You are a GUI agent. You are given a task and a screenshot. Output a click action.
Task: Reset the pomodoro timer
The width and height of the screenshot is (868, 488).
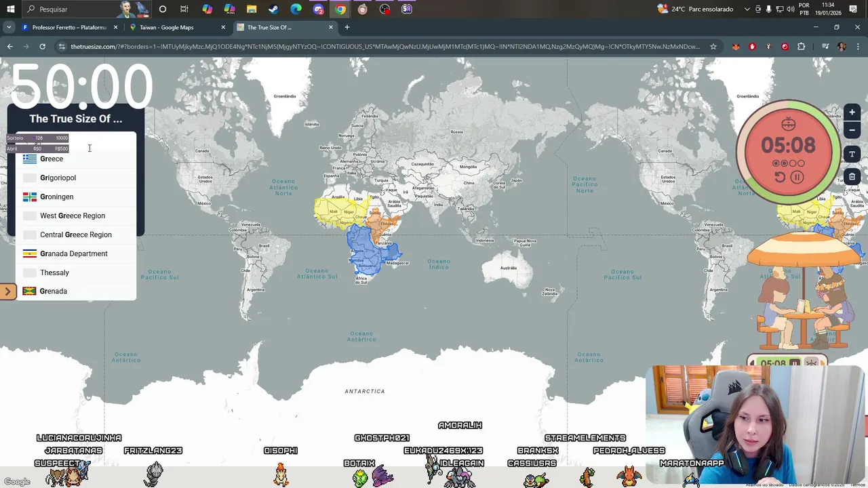(x=780, y=178)
